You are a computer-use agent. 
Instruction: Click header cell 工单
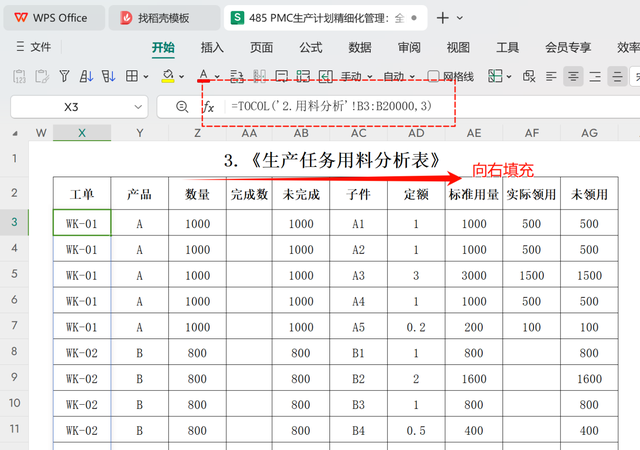point(82,194)
